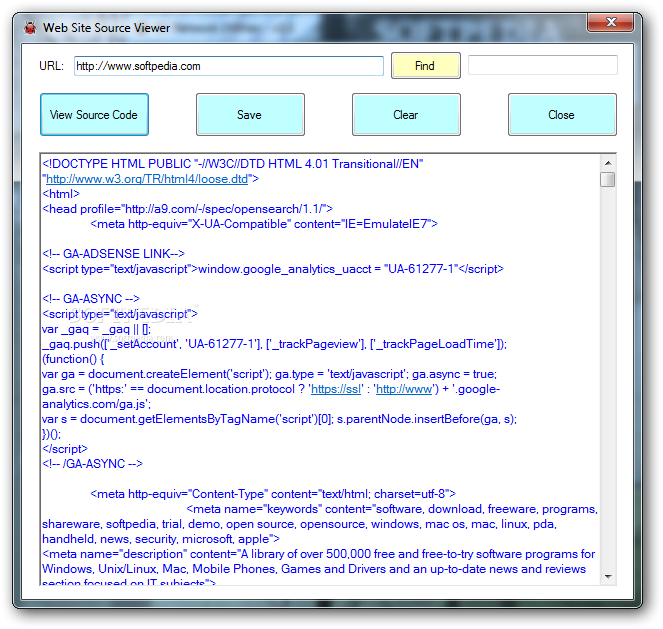Click the "(function() {" code line
This screenshot has height=629, width=663.
coord(73,359)
